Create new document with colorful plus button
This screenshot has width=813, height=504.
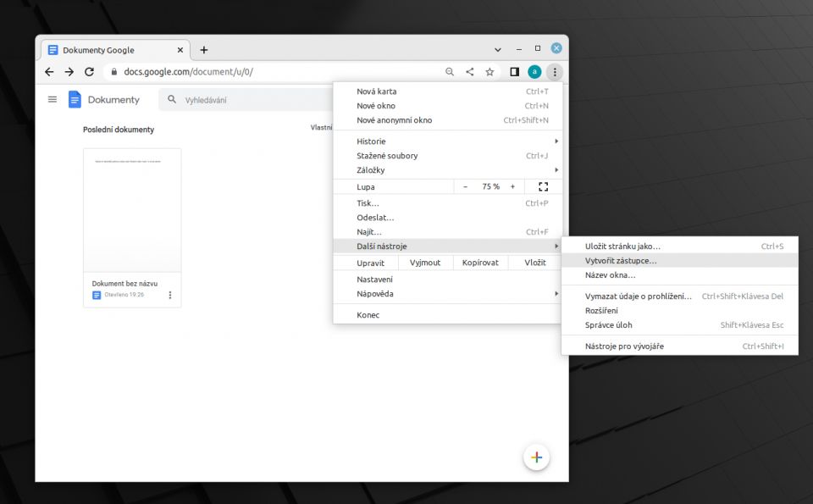pyautogui.click(x=536, y=457)
